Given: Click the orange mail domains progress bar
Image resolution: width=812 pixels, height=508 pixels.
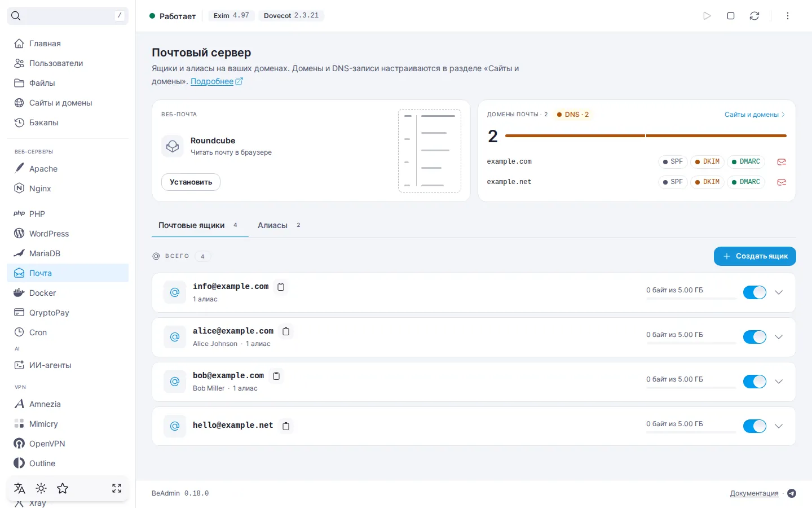Looking at the screenshot, I should point(646,136).
